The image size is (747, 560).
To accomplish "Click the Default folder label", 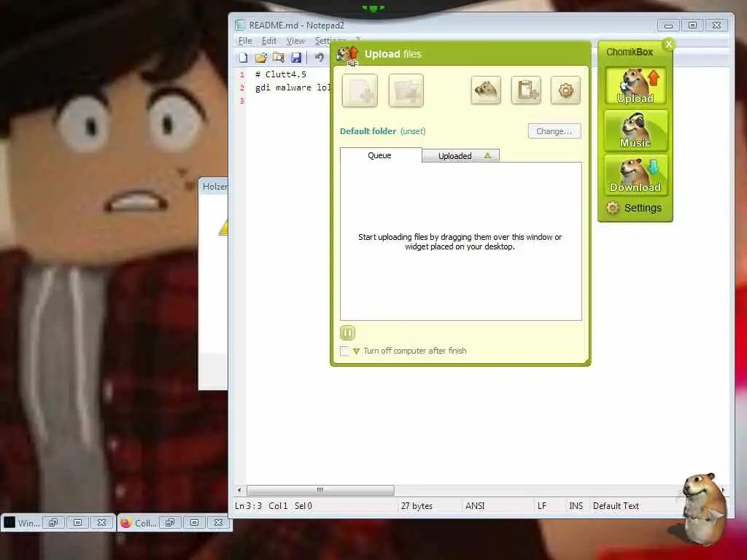I will click(x=368, y=131).
